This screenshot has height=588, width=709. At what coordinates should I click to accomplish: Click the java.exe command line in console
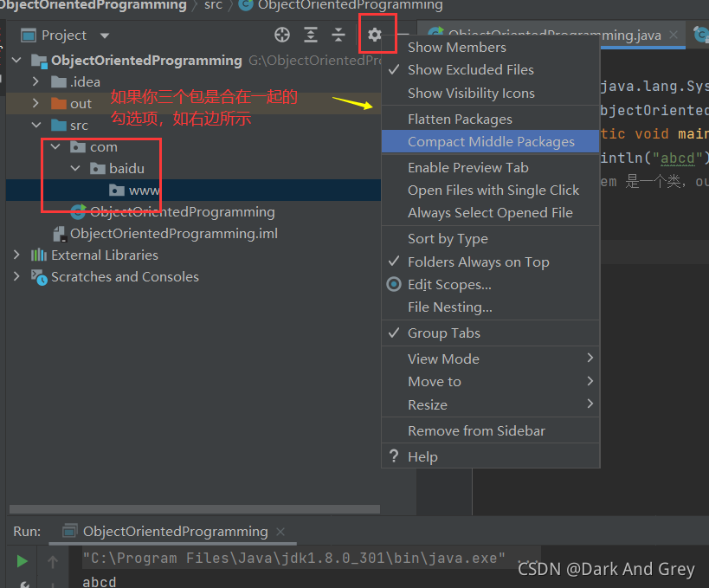tap(294, 559)
